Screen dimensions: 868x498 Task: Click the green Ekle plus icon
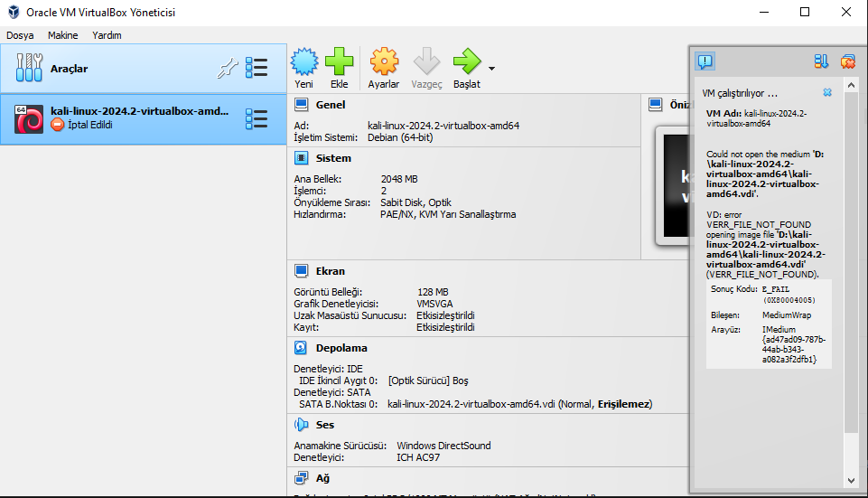tap(340, 61)
